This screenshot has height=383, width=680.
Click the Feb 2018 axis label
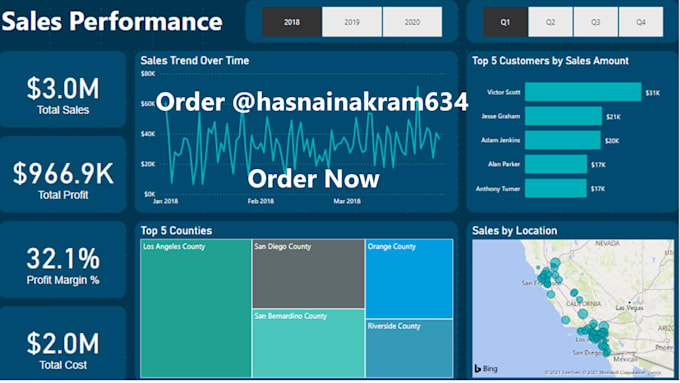(x=261, y=201)
